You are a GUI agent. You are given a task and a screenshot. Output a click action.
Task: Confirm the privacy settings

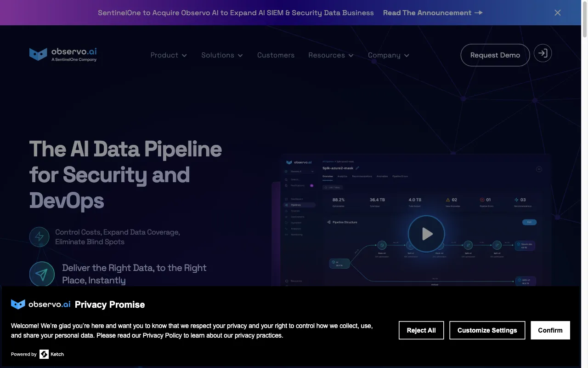tap(550, 330)
